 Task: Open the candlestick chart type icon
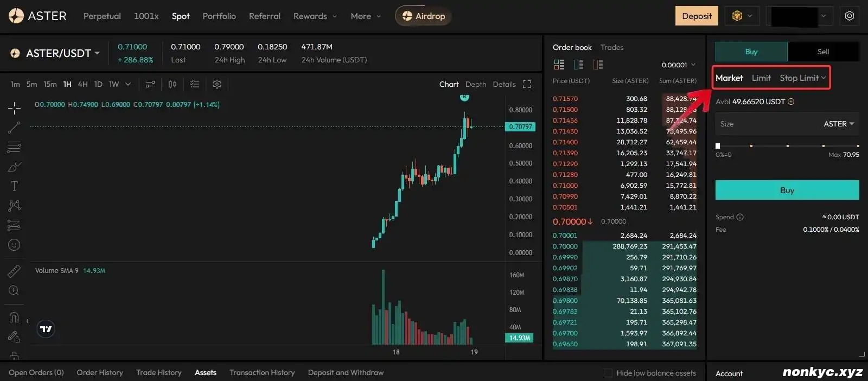pyautogui.click(x=173, y=84)
